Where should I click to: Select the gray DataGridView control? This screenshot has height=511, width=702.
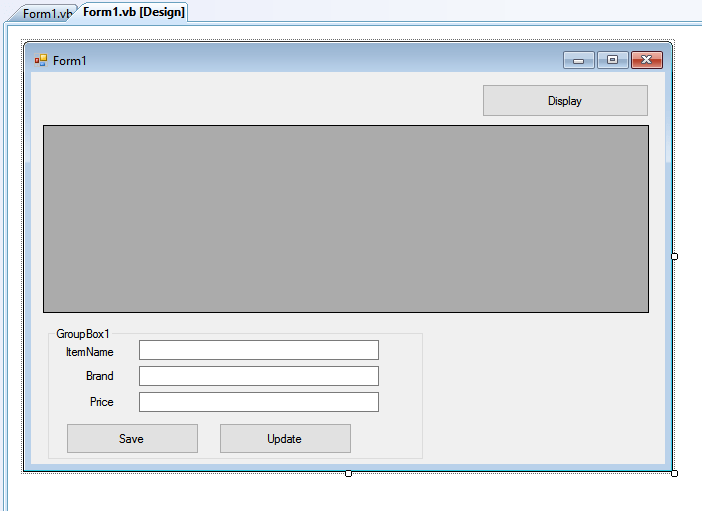coord(346,219)
